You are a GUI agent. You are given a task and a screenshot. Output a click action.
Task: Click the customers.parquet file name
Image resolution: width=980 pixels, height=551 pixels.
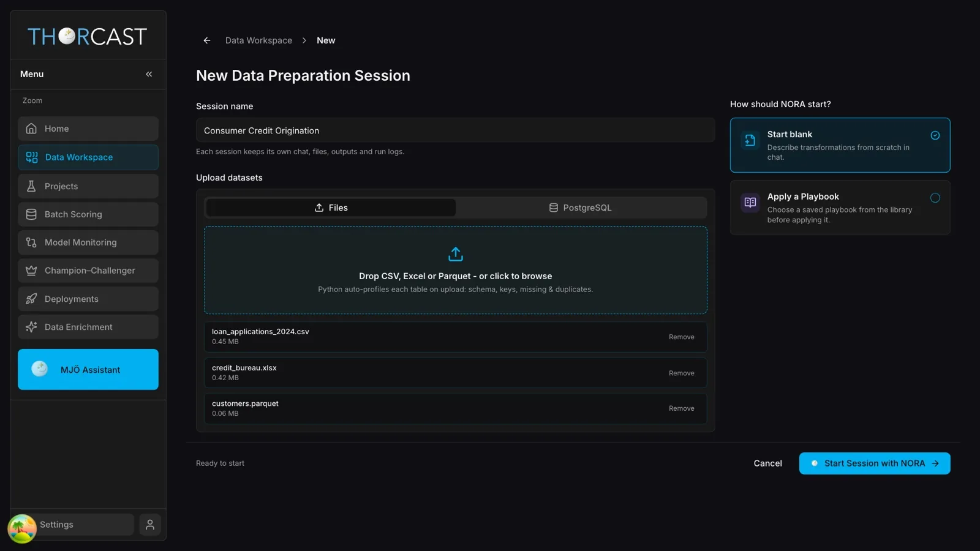(245, 403)
